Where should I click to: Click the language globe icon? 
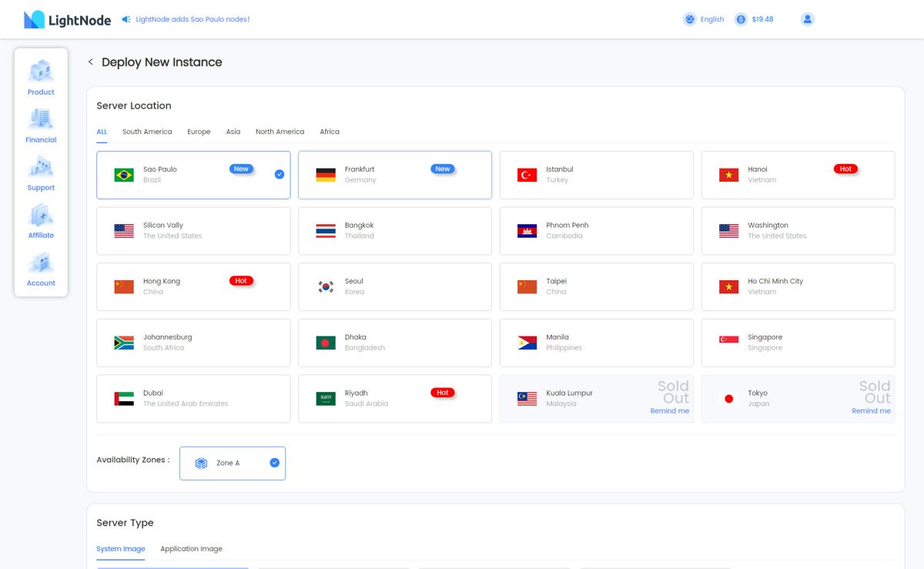(x=690, y=19)
